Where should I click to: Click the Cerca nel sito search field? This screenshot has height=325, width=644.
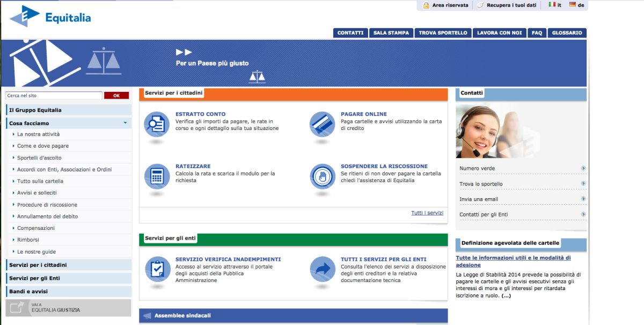54,96
